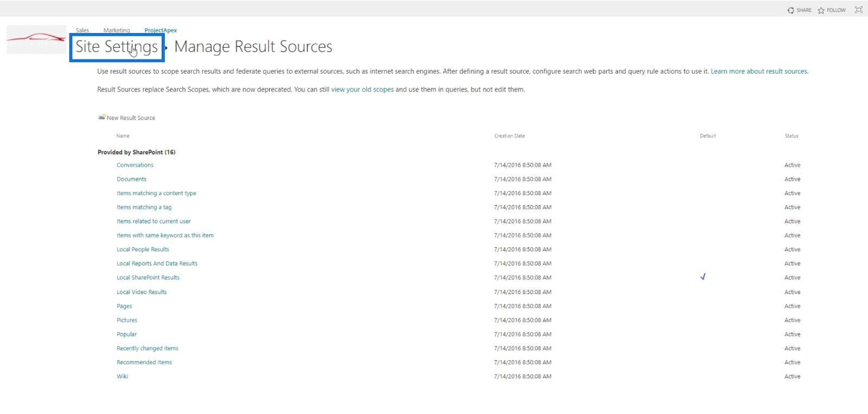Open Items with same keyword as this item

coord(165,235)
